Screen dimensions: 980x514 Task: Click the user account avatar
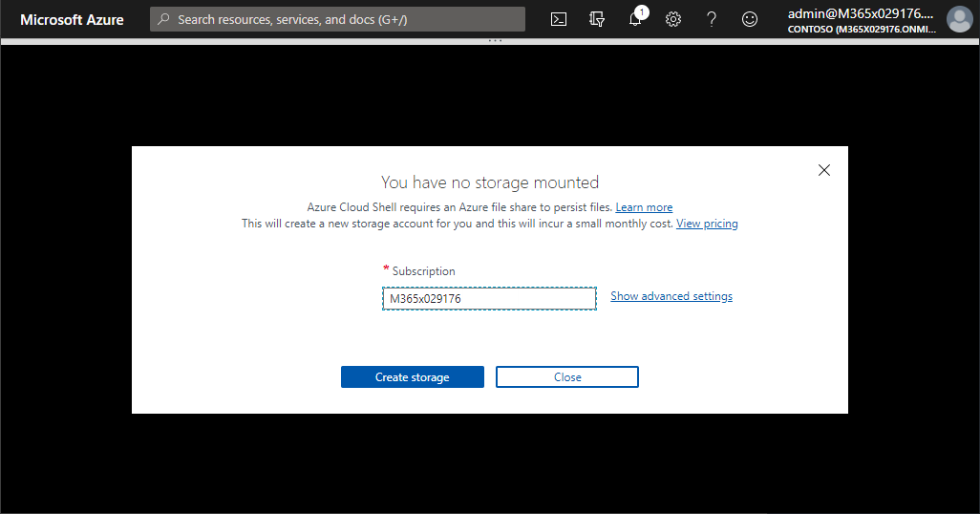coord(959,19)
